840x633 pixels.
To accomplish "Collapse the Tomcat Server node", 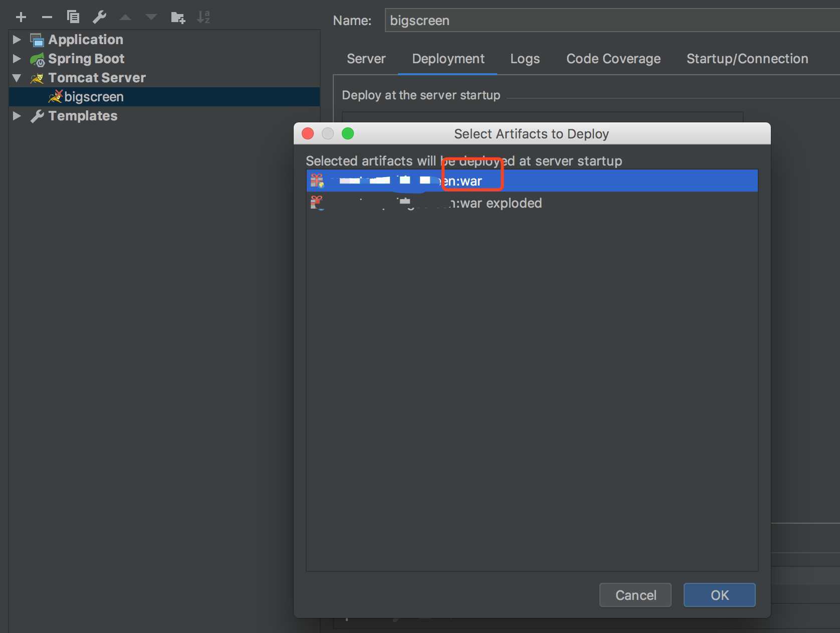I will pos(17,78).
